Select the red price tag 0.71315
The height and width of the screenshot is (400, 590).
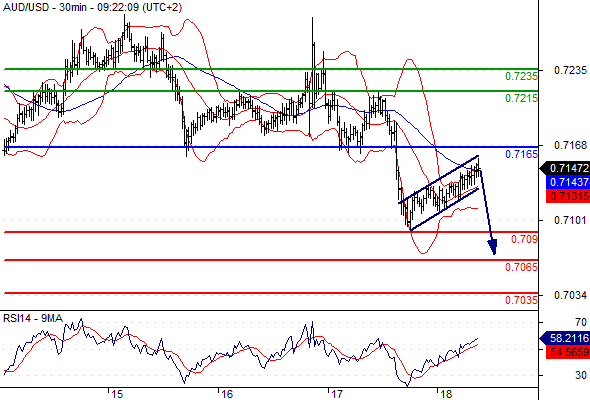pos(568,196)
